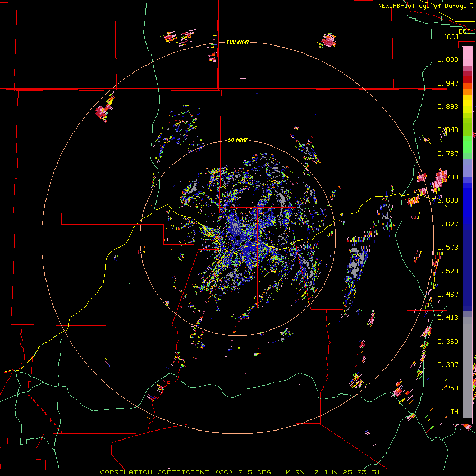
Task: Click the 0.253 scale value
Action: 448,388
